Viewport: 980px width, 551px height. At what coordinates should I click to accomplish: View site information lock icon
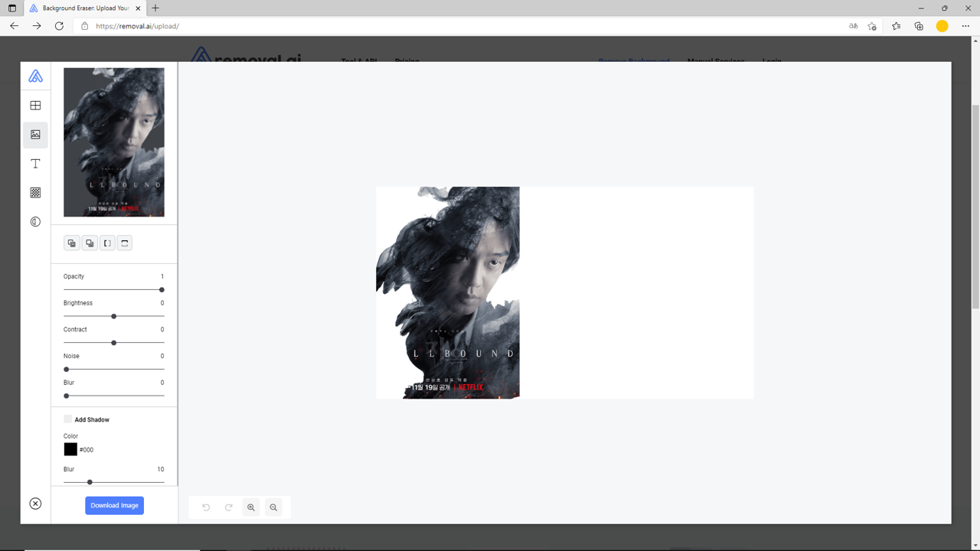[85, 26]
